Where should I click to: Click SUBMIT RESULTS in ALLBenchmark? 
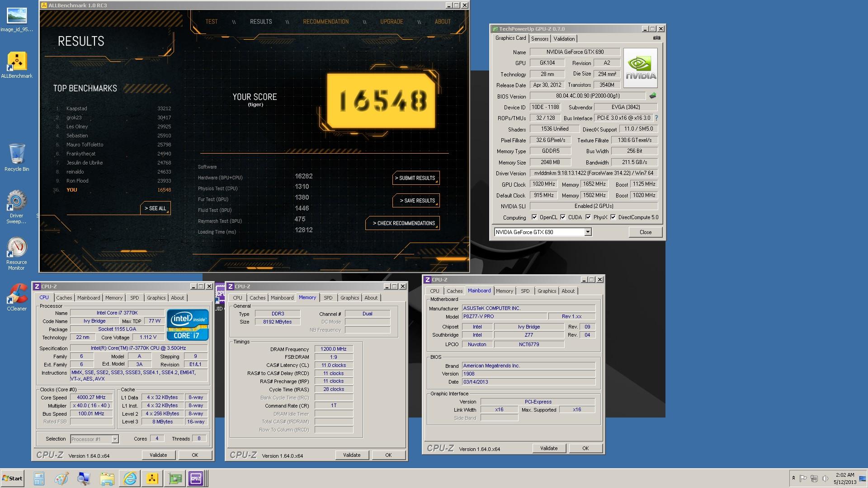(415, 178)
